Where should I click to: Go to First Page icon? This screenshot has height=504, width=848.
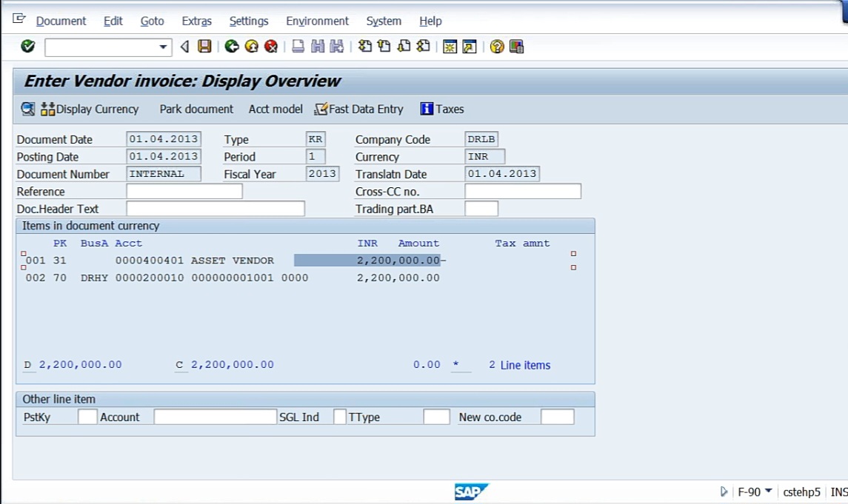coord(365,47)
